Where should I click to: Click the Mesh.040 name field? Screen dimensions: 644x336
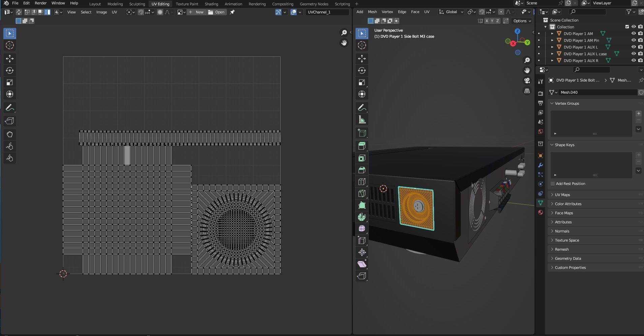pyautogui.click(x=598, y=92)
